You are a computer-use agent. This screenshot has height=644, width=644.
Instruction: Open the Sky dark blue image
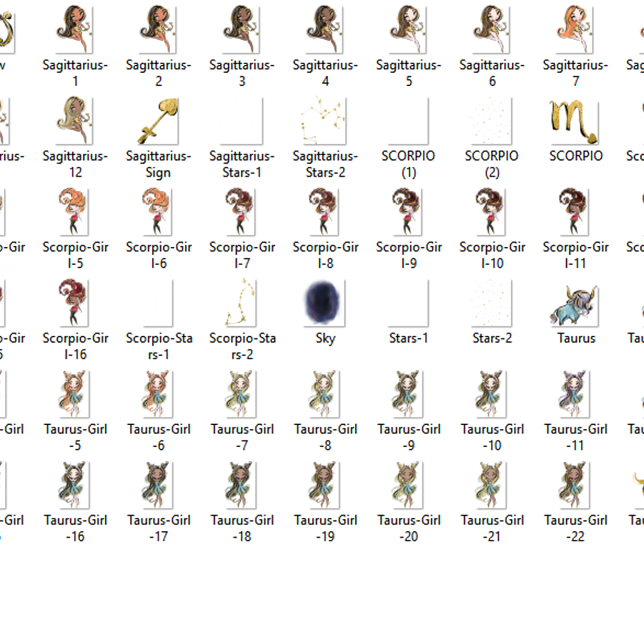point(325,303)
